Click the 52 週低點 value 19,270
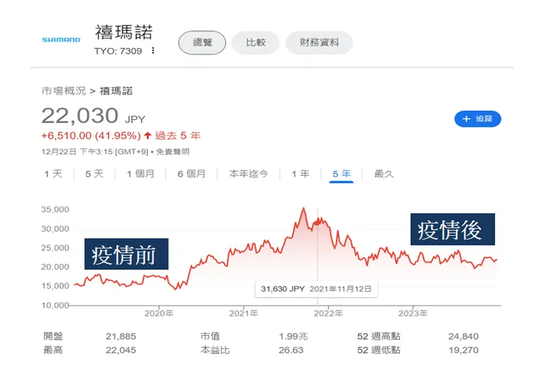 click(463, 351)
